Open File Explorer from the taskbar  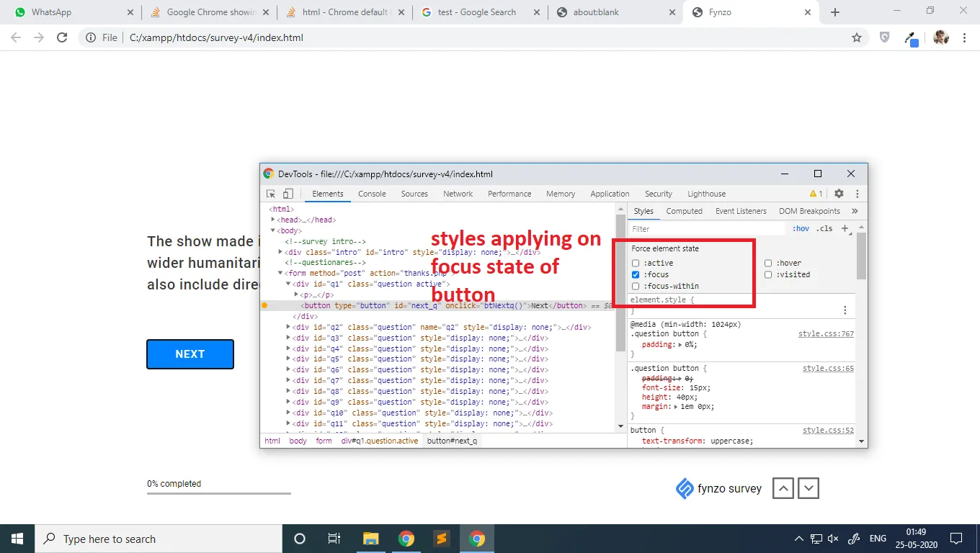tap(371, 539)
